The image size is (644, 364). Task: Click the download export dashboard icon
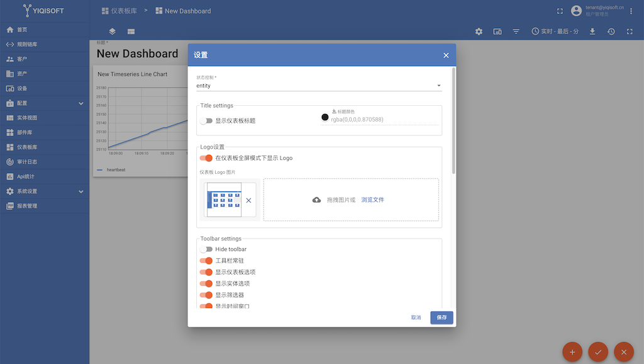(x=592, y=31)
